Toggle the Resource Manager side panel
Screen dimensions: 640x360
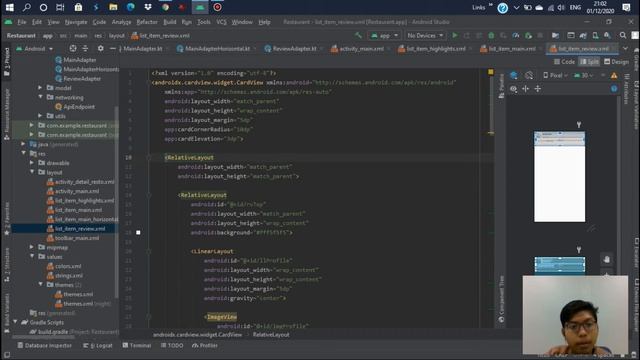(x=7, y=114)
